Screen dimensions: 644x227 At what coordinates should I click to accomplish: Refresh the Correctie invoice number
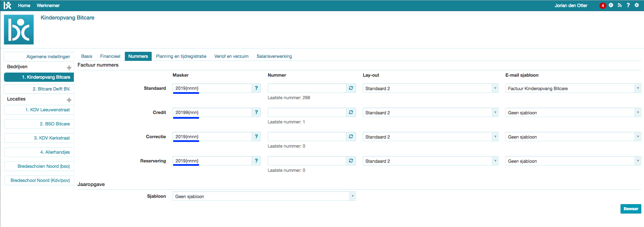click(351, 137)
